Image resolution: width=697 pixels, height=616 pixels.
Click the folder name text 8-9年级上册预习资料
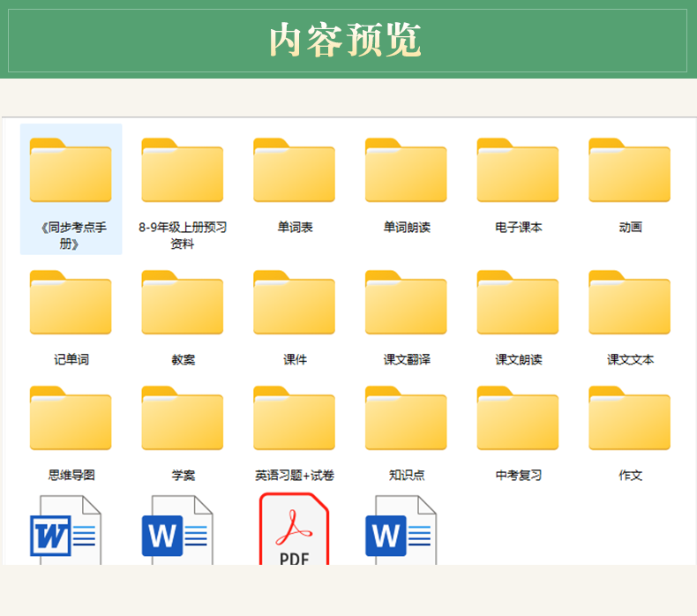(x=183, y=236)
